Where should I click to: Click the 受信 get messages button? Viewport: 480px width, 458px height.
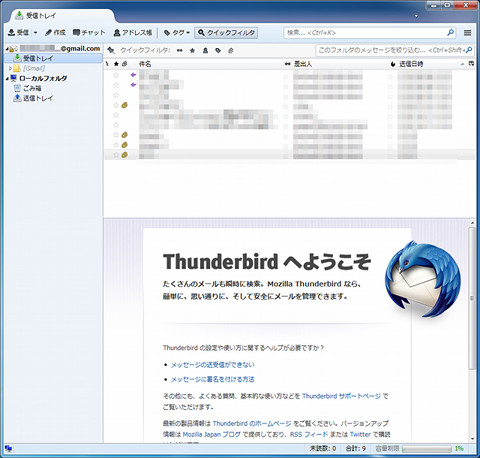[x=19, y=33]
